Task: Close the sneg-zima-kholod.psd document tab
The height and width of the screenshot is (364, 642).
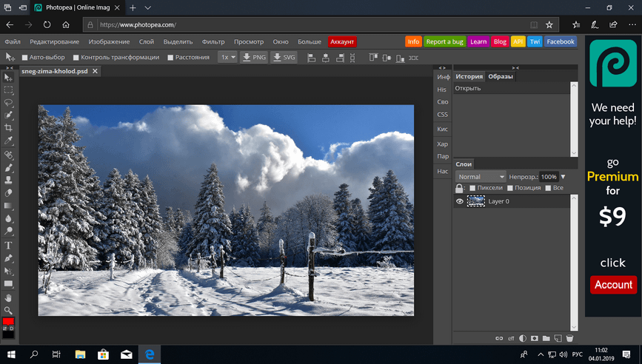Action: tap(95, 71)
